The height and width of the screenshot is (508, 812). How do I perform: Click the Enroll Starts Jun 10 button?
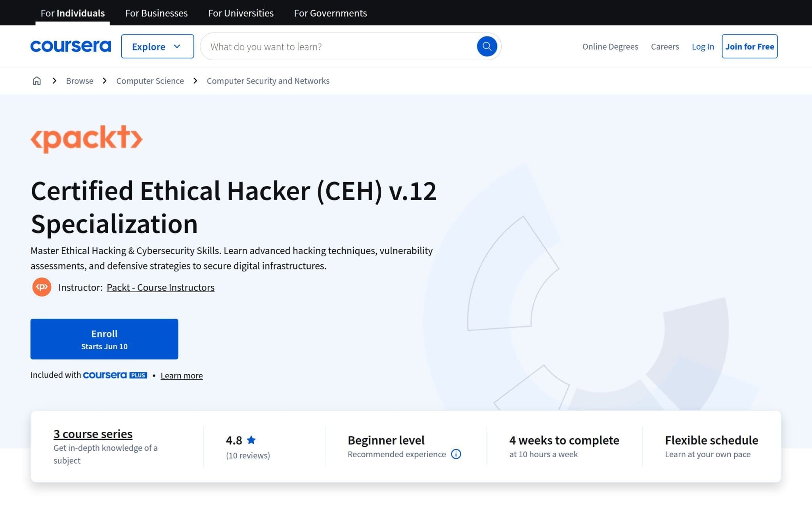[x=104, y=339]
